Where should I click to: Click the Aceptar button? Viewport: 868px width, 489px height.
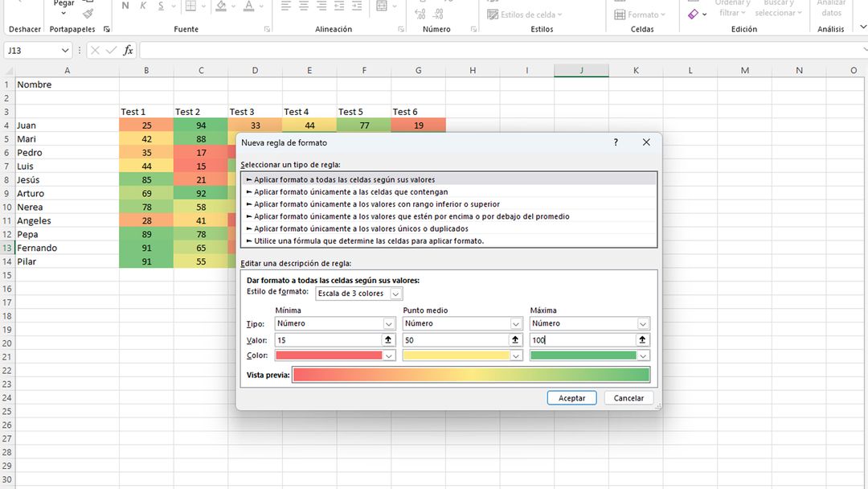(x=571, y=397)
